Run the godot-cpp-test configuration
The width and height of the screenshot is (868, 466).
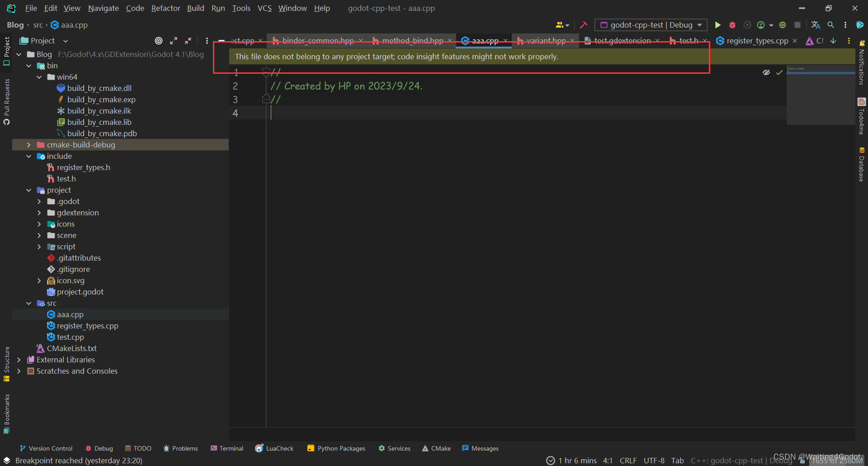coord(718,25)
